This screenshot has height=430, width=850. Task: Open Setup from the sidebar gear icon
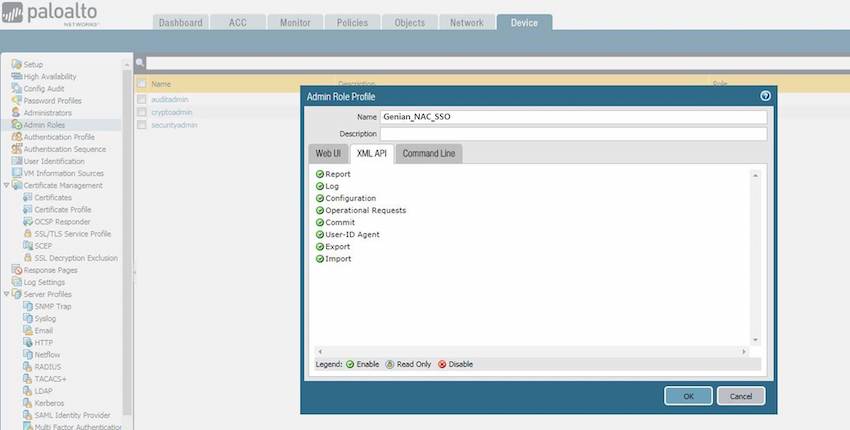coord(16,65)
